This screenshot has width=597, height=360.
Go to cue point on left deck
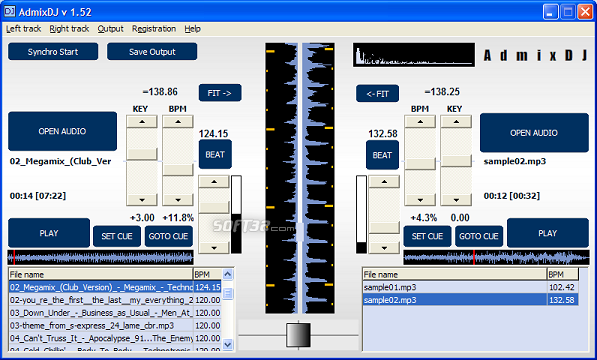click(x=168, y=236)
